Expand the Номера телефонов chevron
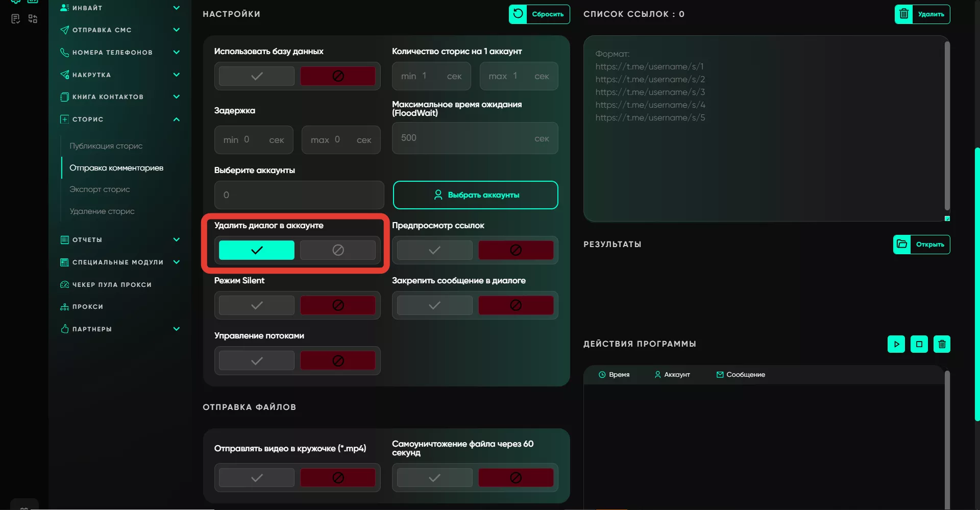Image resolution: width=980 pixels, height=510 pixels. pyautogui.click(x=177, y=52)
